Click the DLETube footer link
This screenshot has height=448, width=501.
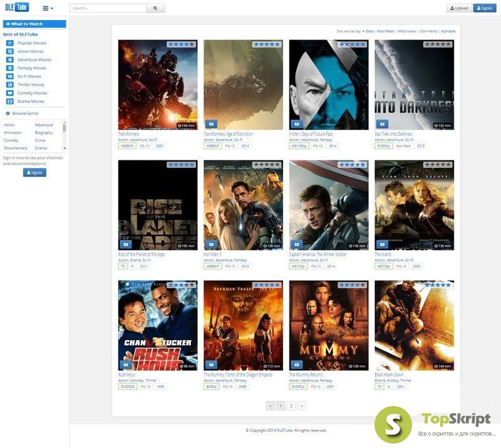coord(284,430)
